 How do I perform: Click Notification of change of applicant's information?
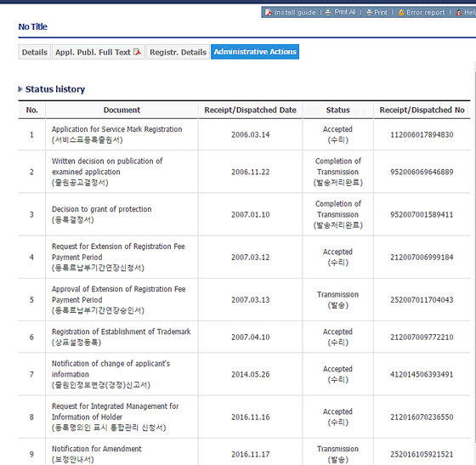click(110, 374)
